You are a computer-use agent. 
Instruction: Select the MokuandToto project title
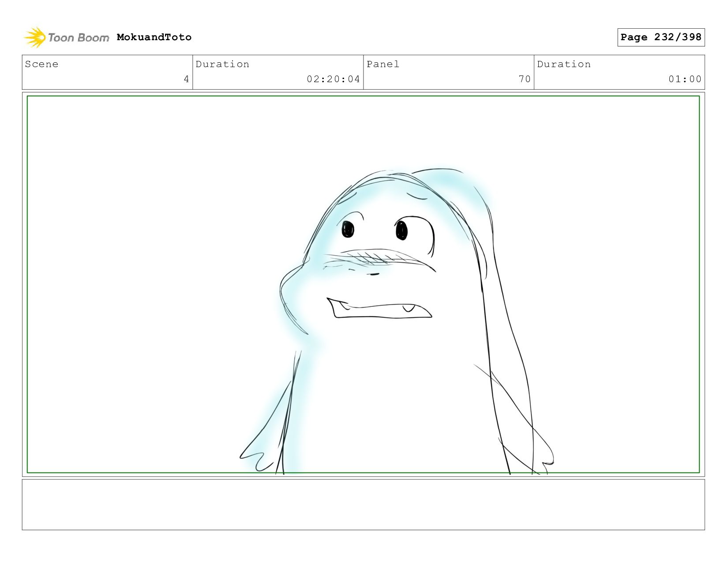(154, 37)
